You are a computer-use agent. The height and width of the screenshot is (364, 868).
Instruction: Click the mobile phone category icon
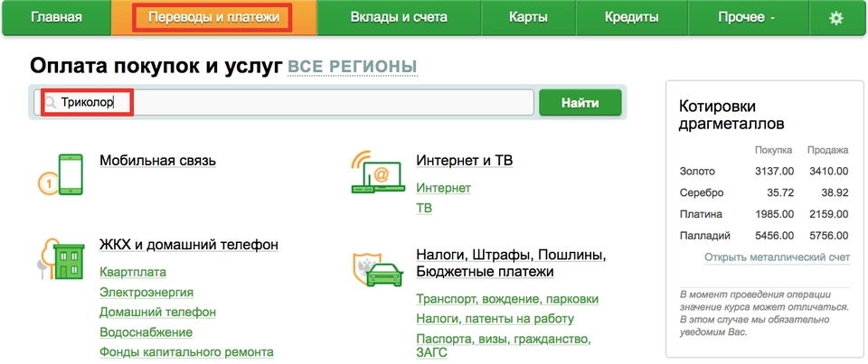pyautogui.click(x=61, y=174)
